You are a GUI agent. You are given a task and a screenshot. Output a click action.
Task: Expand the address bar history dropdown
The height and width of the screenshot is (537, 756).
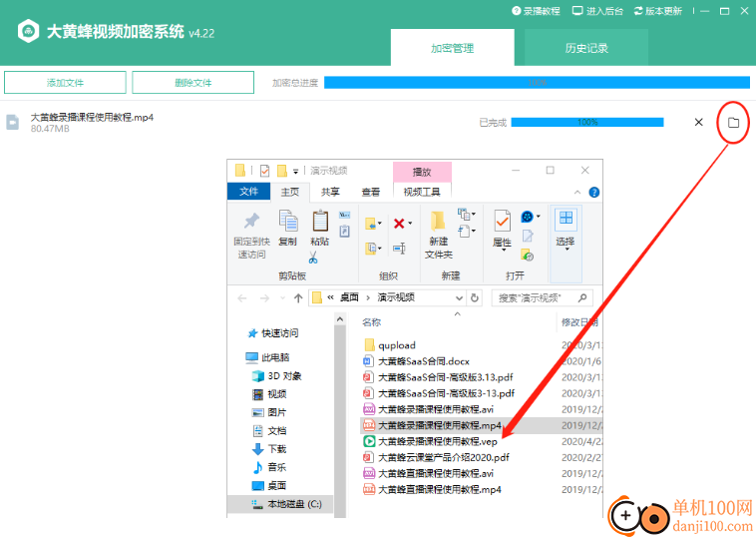coord(459,298)
